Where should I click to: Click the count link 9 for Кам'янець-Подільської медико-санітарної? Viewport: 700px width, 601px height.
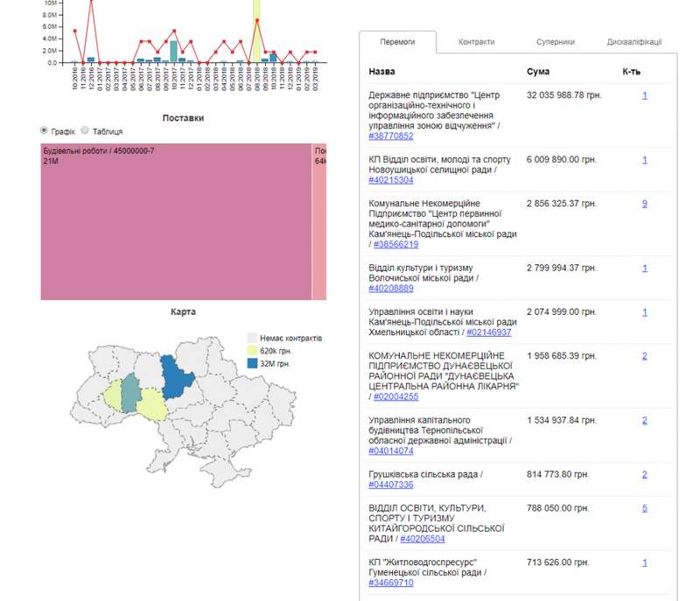pyautogui.click(x=644, y=203)
